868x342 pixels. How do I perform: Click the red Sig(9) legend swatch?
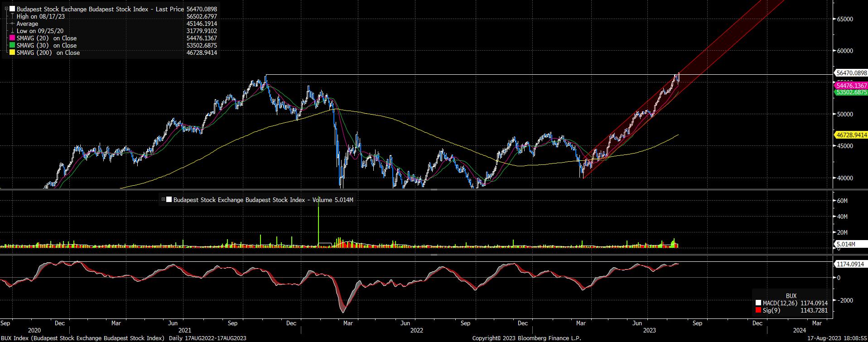(x=758, y=310)
